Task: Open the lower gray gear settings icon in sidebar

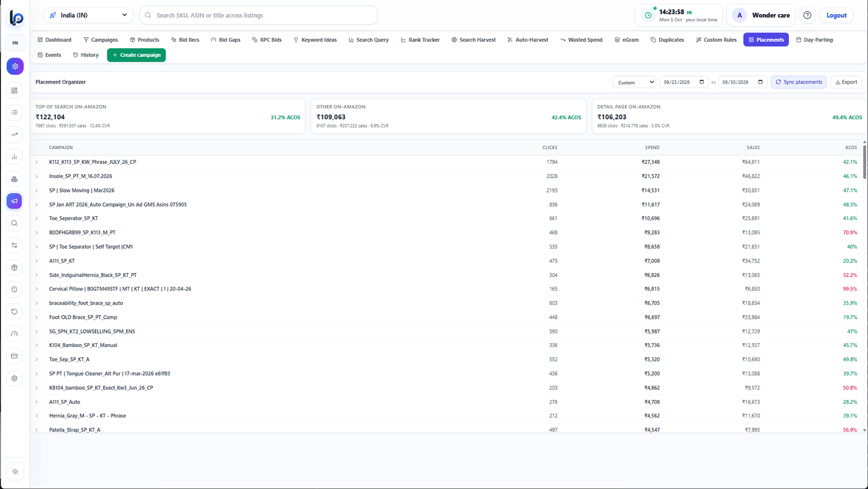Action: (x=15, y=378)
